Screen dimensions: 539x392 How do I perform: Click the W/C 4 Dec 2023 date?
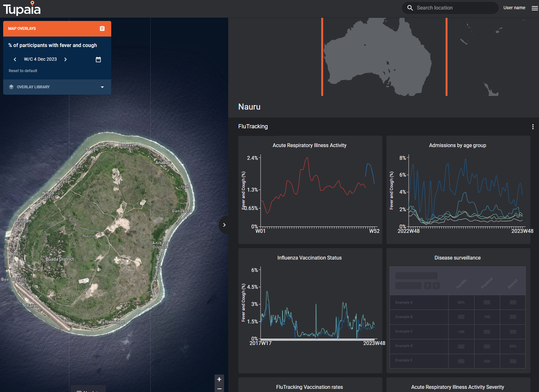pos(40,59)
